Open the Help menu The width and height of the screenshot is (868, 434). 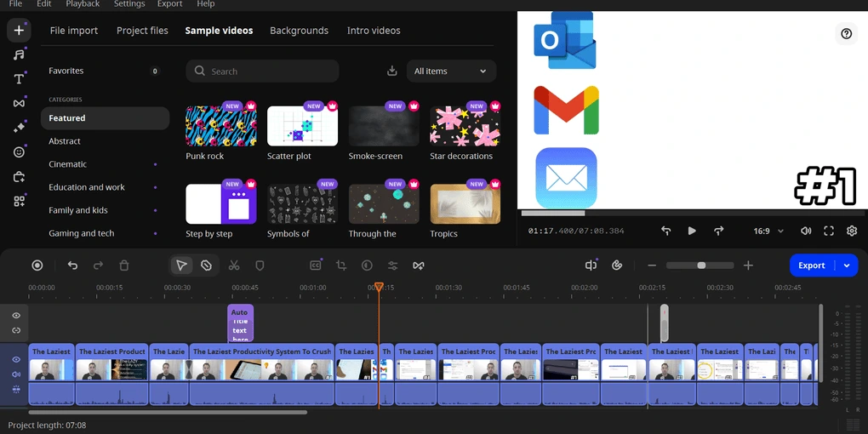coord(205,4)
